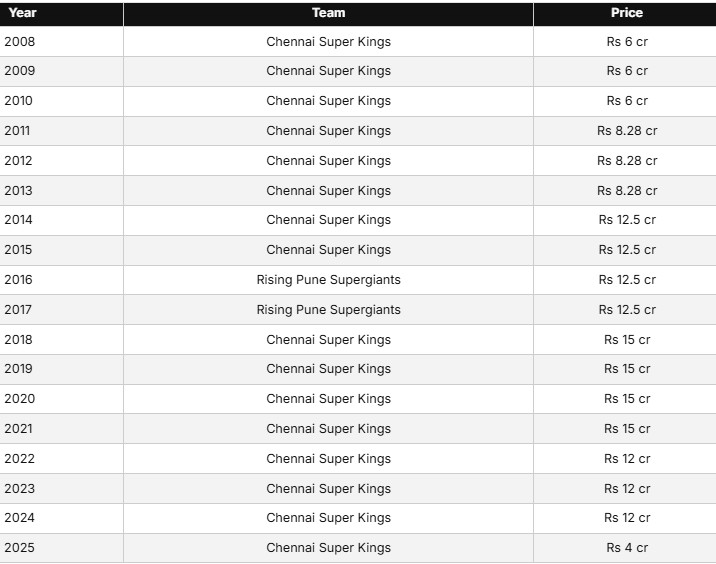
Task: Click the Year column header
Action: point(22,13)
